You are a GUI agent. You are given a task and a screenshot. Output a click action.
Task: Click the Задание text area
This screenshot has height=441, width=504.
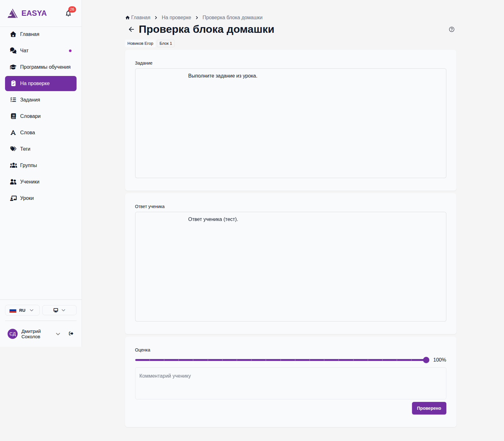tap(290, 123)
